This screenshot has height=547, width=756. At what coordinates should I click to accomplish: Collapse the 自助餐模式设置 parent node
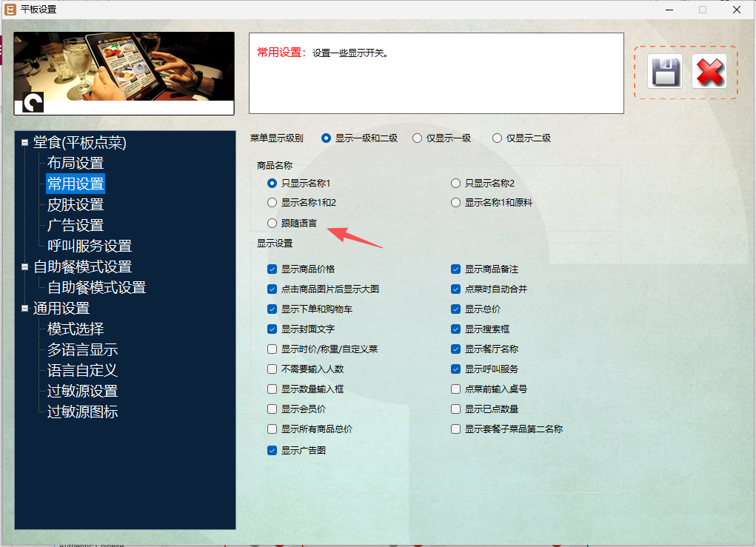pyautogui.click(x=24, y=266)
